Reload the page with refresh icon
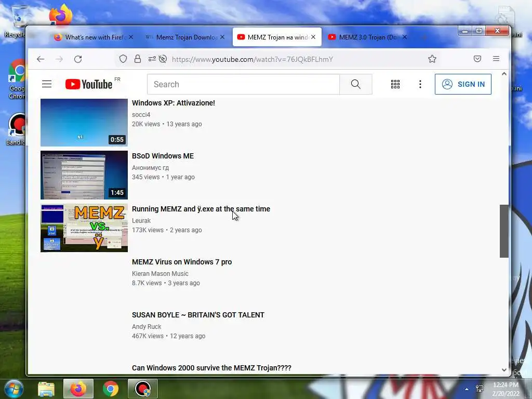The image size is (532, 399). pos(78,59)
